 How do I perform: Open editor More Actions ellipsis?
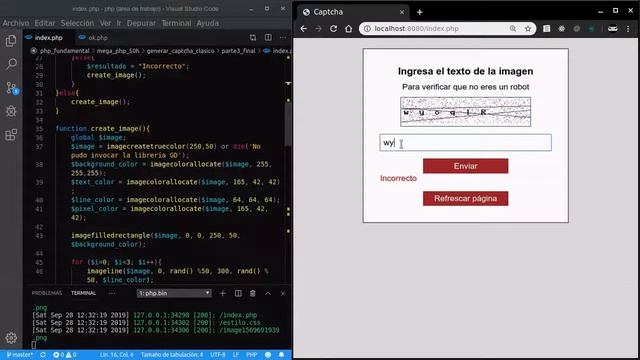point(283,38)
